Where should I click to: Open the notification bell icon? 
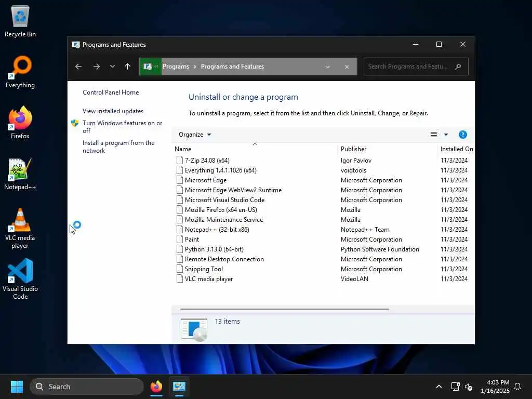tap(517, 387)
